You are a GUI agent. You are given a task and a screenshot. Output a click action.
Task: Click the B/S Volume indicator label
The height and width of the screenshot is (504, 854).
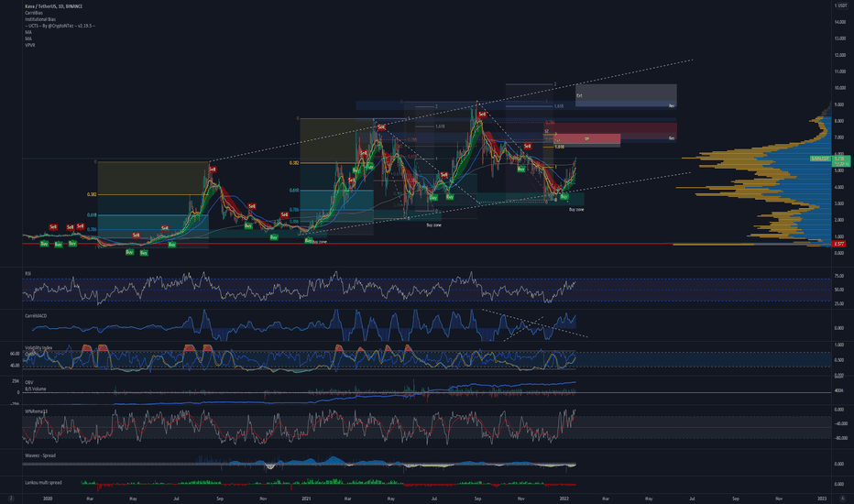(36, 389)
